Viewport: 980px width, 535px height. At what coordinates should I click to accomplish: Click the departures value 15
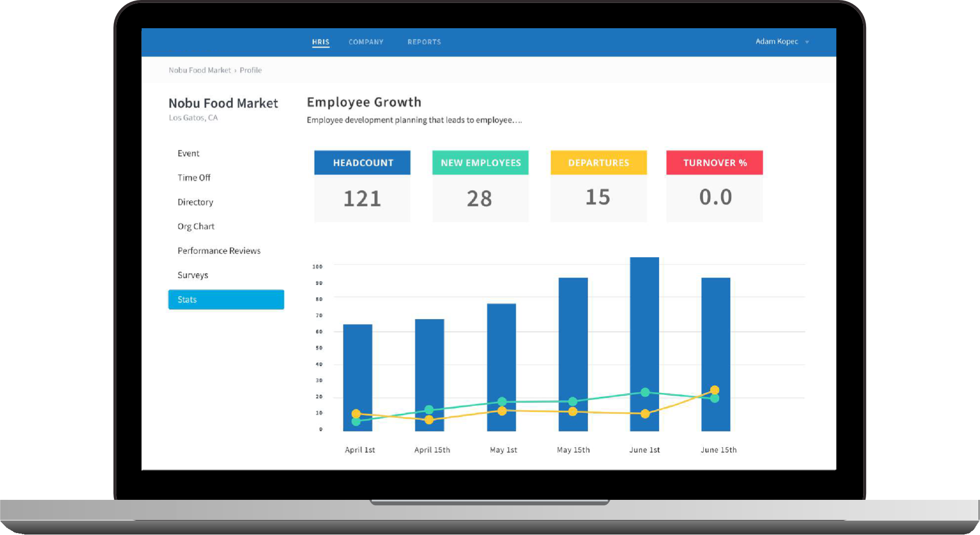598,197
